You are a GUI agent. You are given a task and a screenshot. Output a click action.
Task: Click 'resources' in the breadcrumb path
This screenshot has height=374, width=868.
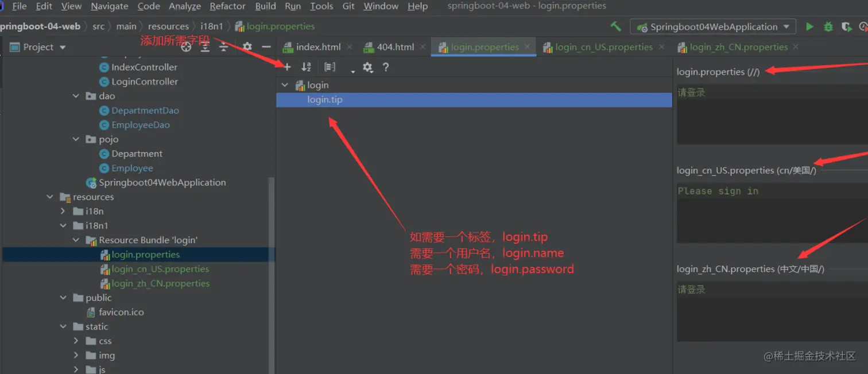click(x=168, y=26)
